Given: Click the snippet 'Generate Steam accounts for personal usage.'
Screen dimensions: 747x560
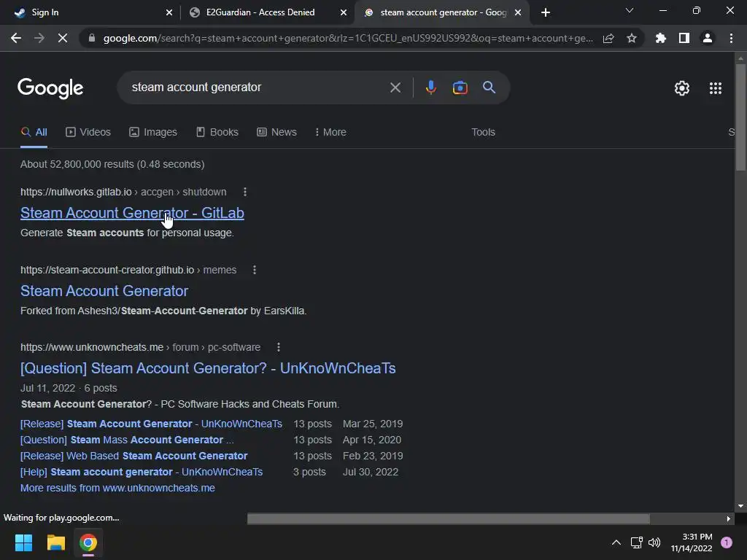Looking at the screenshot, I should coord(127,233).
